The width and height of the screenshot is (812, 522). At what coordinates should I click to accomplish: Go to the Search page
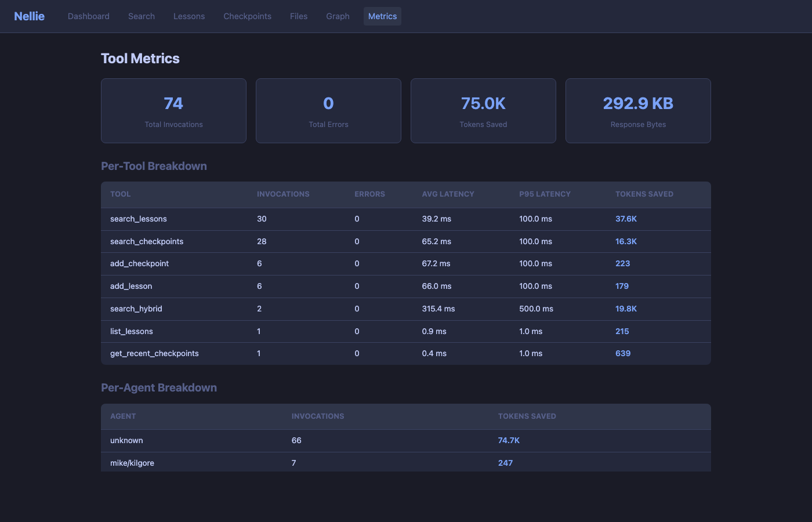[x=141, y=16]
